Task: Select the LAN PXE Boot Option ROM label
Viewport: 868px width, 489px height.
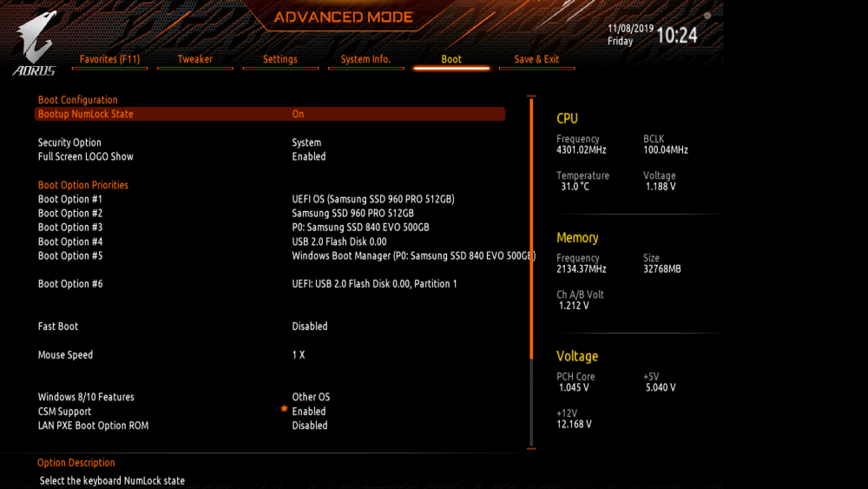Action: [x=93, y=426]
